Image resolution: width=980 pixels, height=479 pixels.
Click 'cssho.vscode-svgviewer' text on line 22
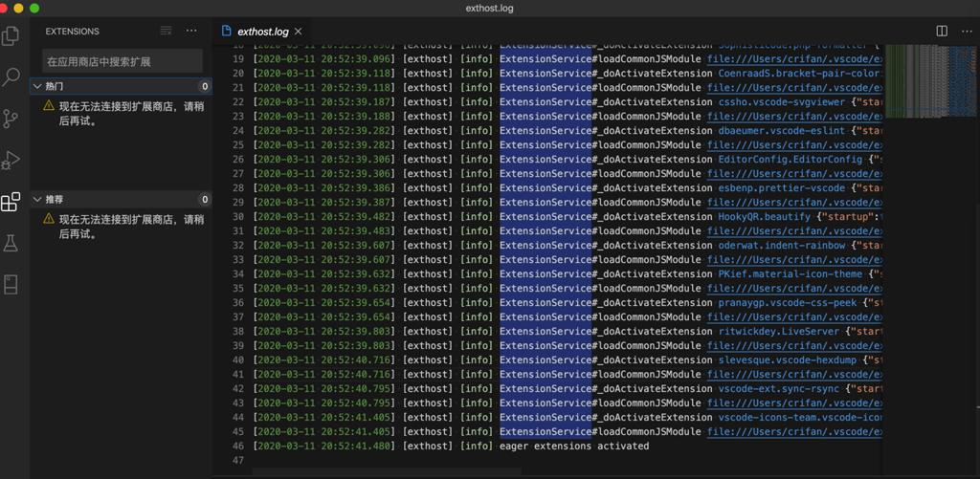pos(782,101)
